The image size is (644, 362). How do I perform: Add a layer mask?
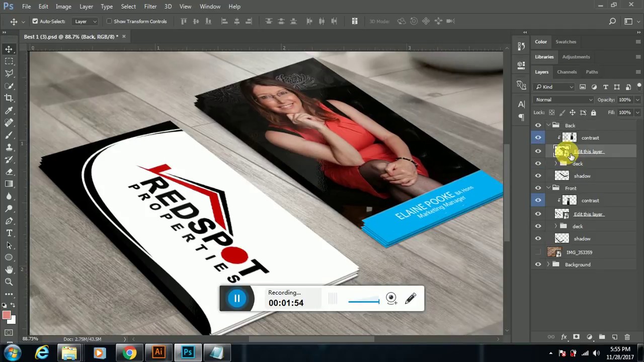(577, 337)
